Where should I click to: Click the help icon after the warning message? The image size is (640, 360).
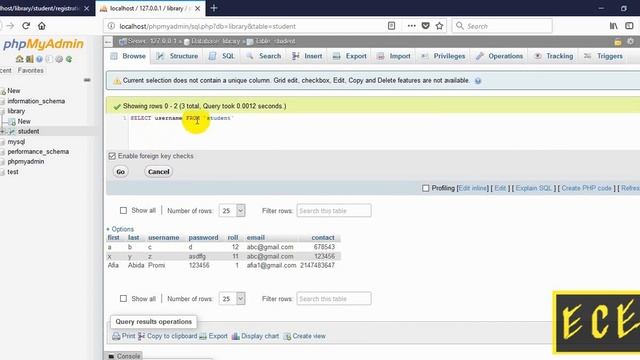pyautogui.click(x=478, y=81)
